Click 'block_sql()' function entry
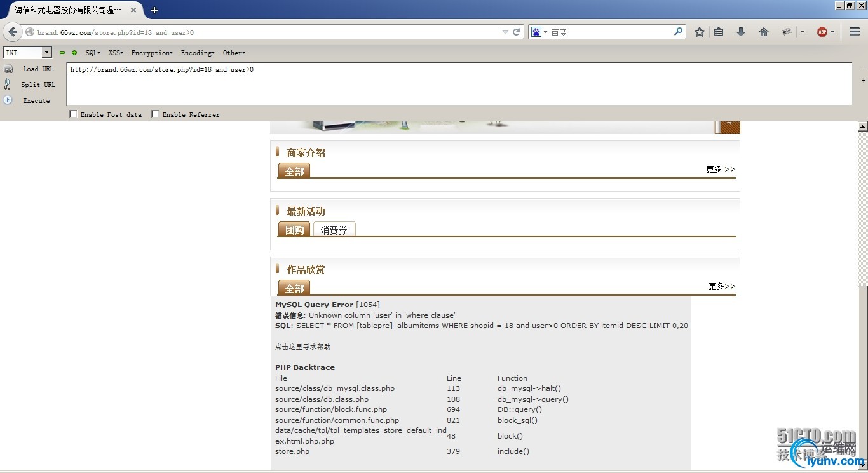 [517, 420]
